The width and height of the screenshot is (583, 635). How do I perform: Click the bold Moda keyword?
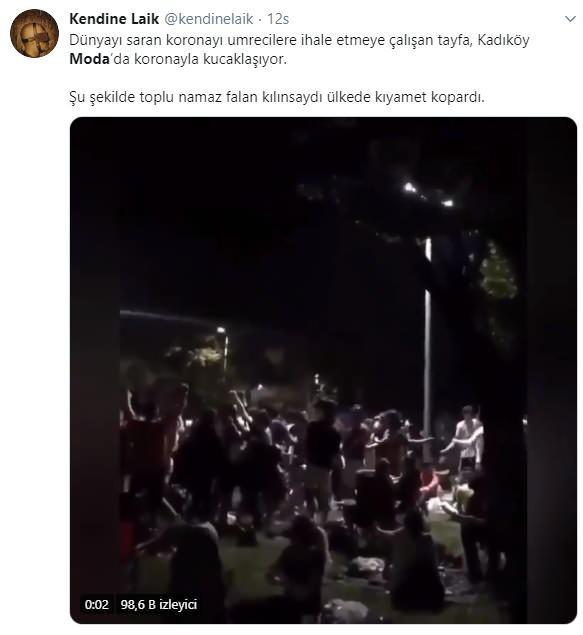pyautogui.click(x=89, y=59)
